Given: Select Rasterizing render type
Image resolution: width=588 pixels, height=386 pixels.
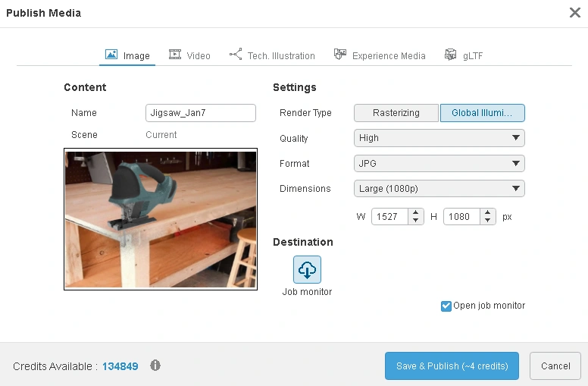Looking at the screenshot, I should pyautogui.click(x=396, y=113).
